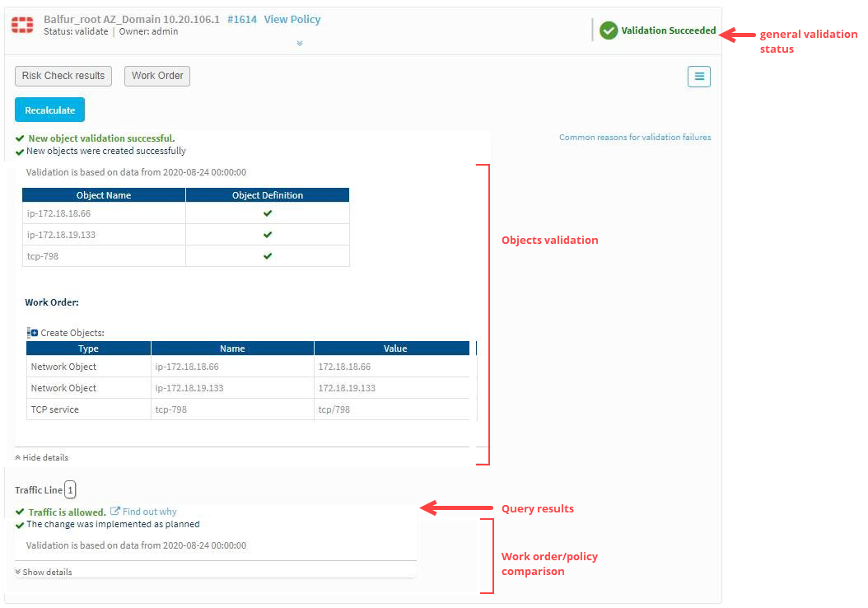
Task: Click the checkmark for ip-172.18.19.133 object definition
Action: tap(268, 235)
